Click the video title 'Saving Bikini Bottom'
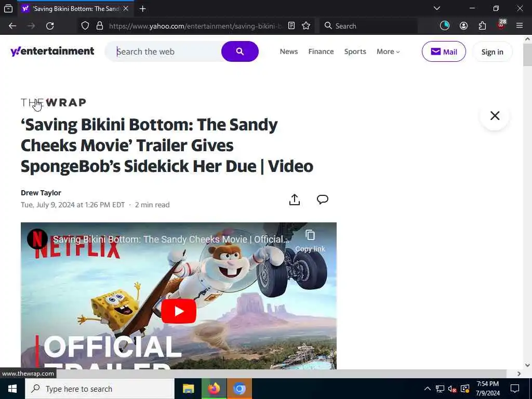The image size is (532, 399). pyautogui.click(x=171, y=239)
